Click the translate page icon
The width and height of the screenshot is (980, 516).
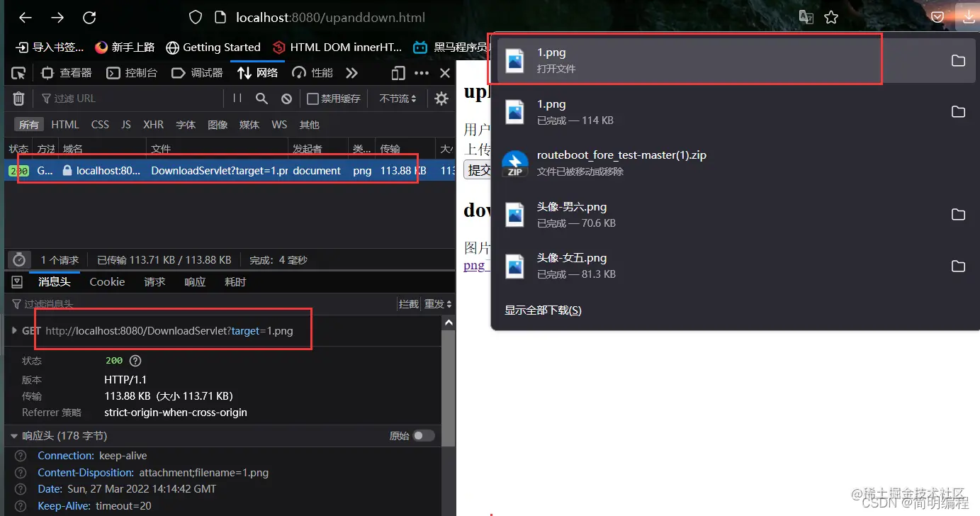coord(806,18)
